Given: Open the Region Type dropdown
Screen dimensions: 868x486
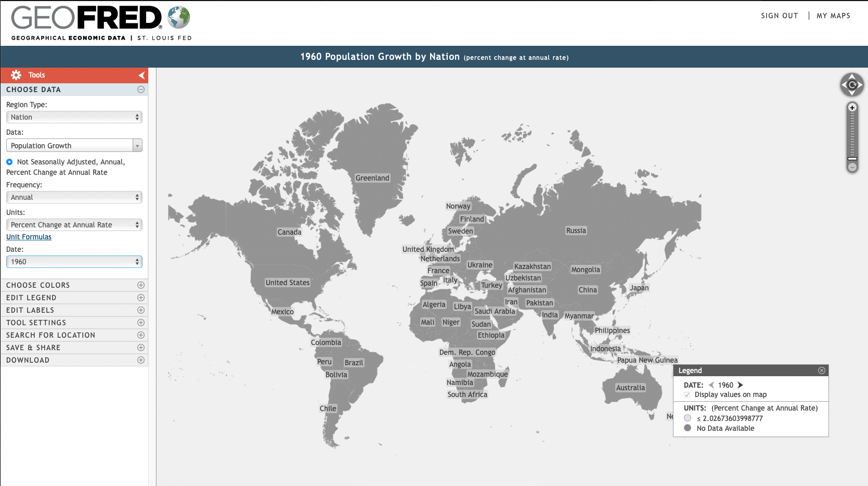Looking at the screenshot, I should pyautogui.click(x=74, y=117).
